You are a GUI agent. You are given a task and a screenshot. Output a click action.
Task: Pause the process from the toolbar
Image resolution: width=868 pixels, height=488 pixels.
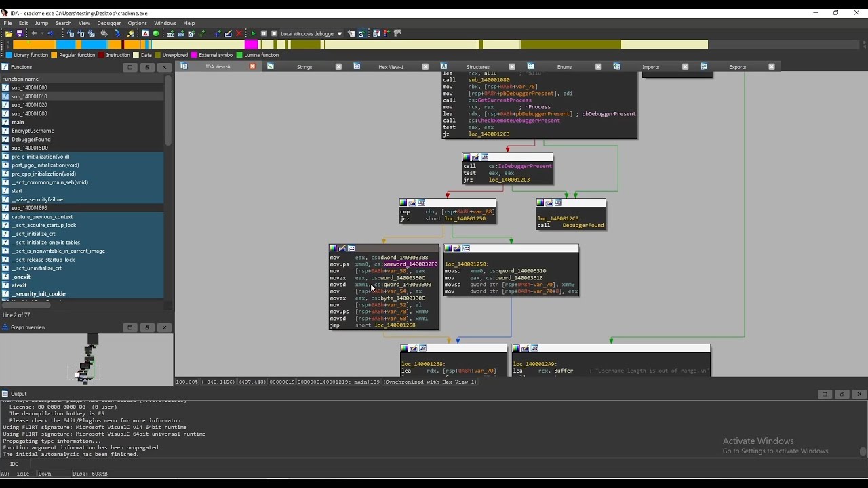click(264, 33)
